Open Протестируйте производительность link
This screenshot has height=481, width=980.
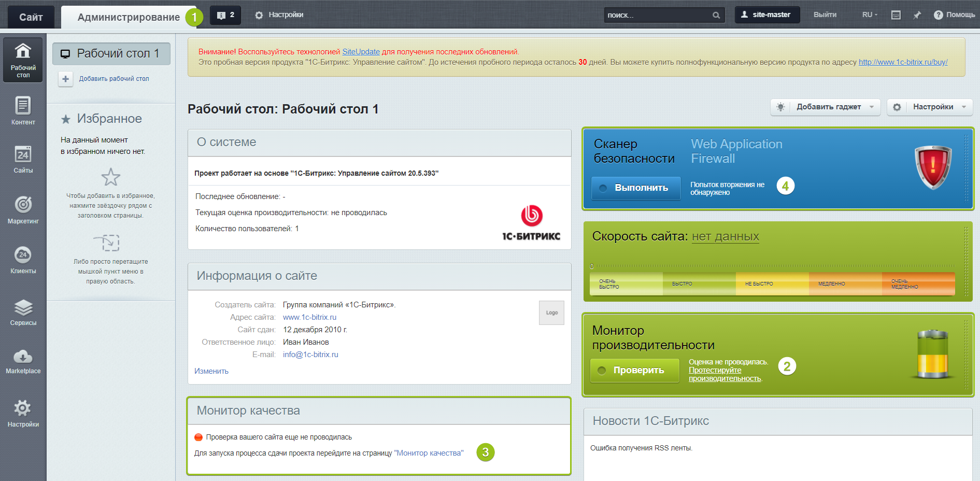[725, 374]
